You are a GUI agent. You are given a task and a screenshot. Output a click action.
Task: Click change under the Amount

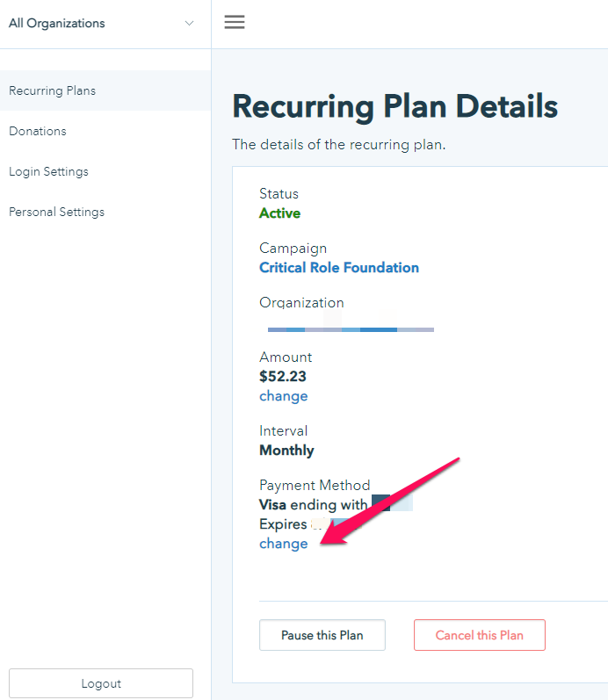pos(284,396)
